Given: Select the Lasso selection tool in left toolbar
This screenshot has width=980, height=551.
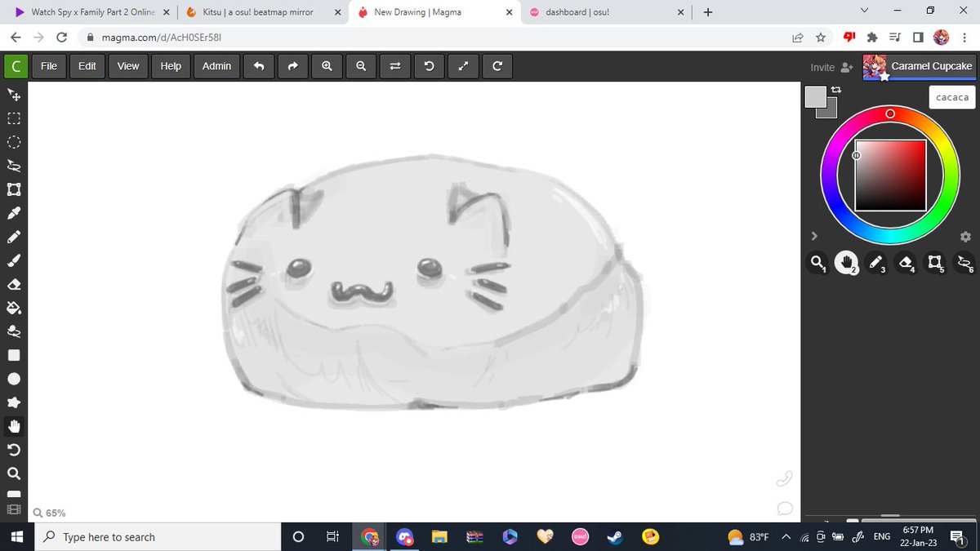Looking at the screenshot, I should 14,166.
